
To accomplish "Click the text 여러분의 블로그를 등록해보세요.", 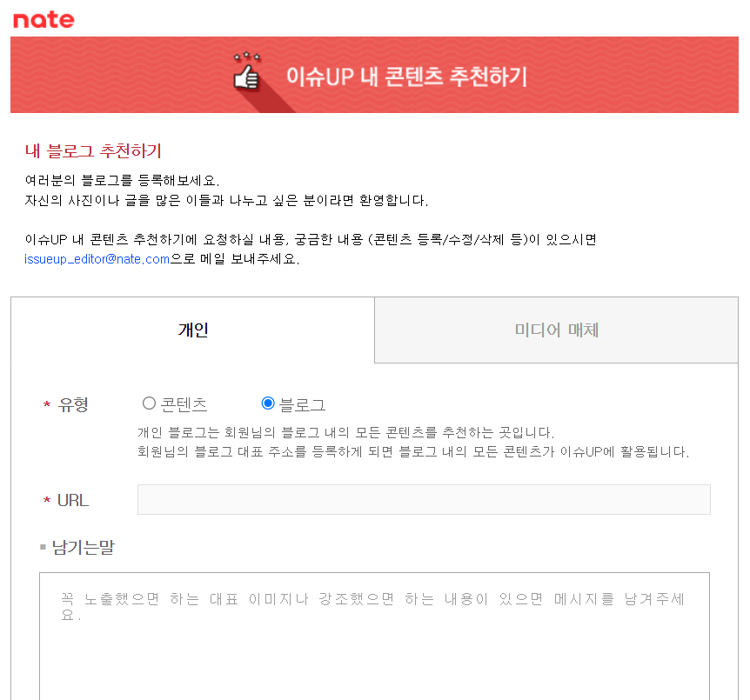I will coord(123,181).
